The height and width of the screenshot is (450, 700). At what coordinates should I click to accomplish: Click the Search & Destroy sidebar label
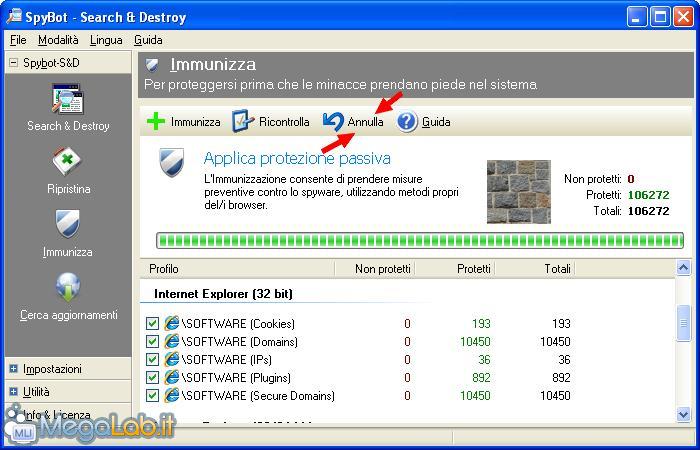pyautogui.click(x=68, y=126)
